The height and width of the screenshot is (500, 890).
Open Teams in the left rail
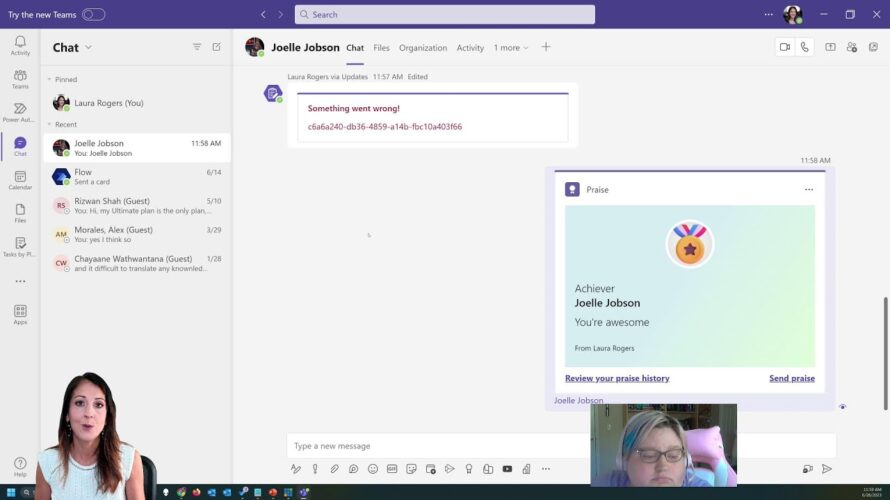(20, 78)
